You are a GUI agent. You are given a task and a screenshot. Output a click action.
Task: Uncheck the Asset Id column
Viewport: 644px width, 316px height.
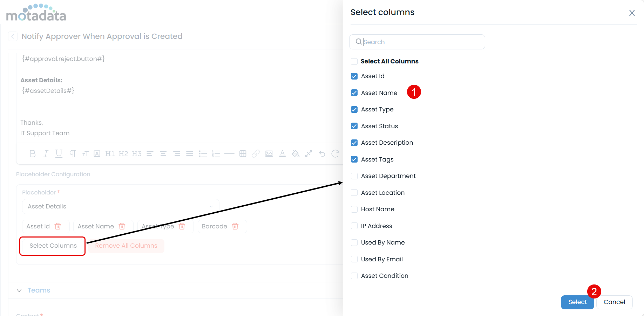tap(354, 76)
